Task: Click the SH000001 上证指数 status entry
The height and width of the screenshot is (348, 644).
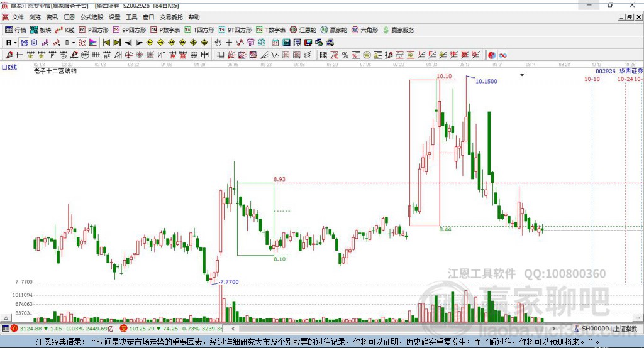Action: coord(609,329)
